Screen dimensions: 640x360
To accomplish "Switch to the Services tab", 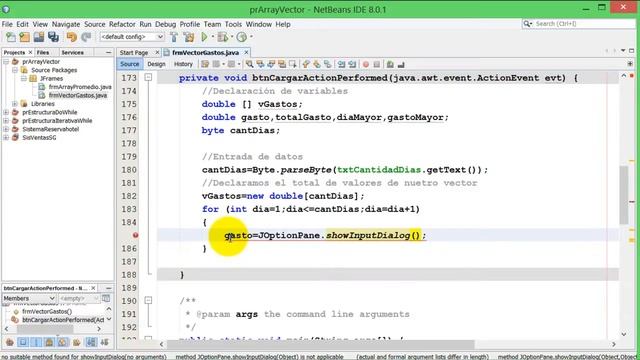I will click(x=72, y=52).
